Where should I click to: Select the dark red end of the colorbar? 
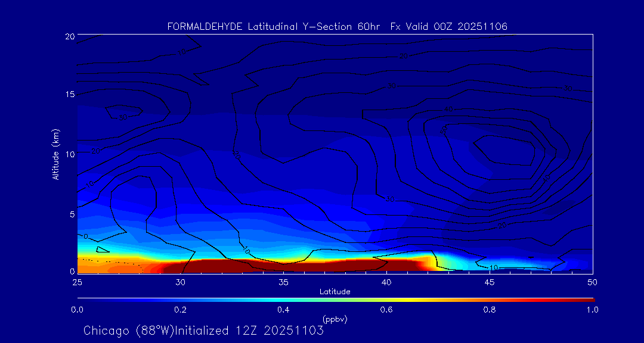pyautogui.click(x=587, y=299)
